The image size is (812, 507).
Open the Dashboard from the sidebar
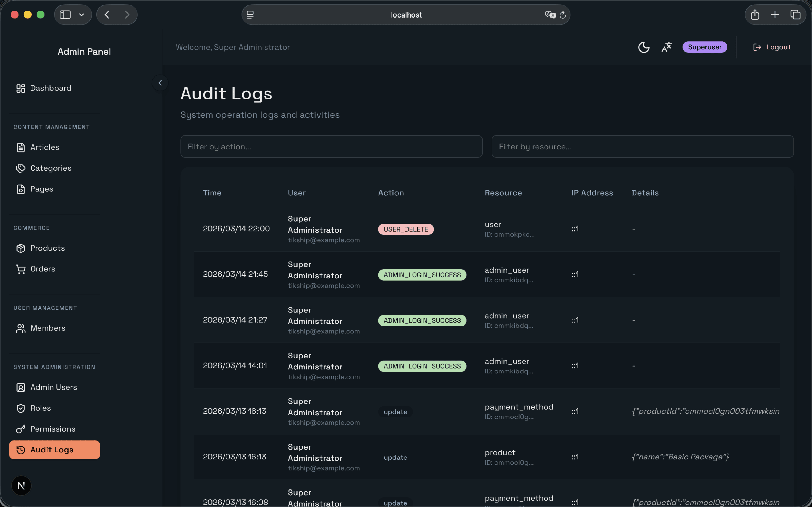(x=50, y=88)
